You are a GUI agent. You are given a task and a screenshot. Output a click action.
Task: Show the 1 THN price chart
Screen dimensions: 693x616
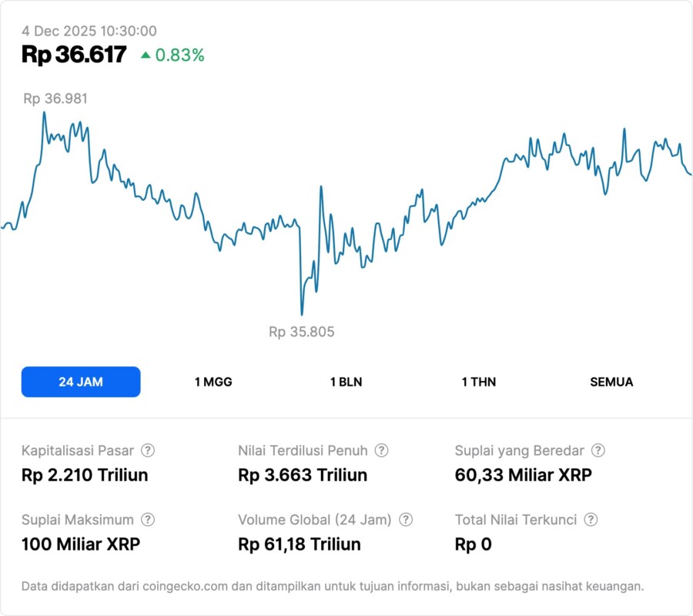pos(479,382)
